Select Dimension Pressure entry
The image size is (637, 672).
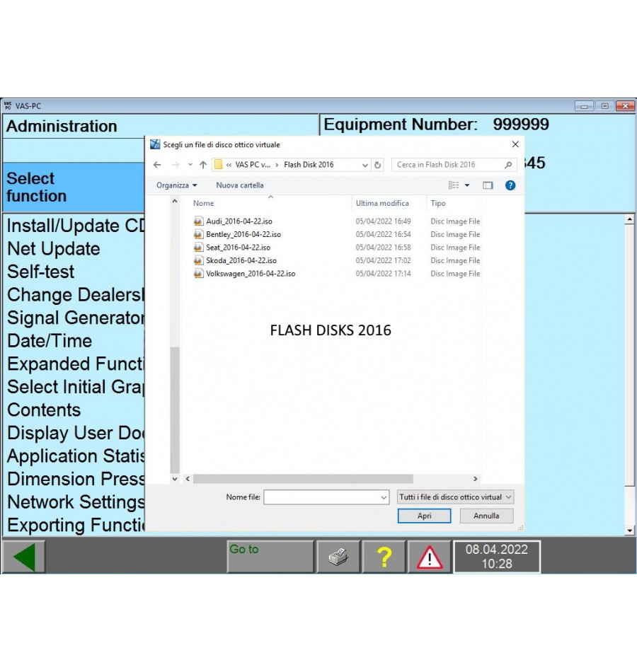(x=76, y=479)
